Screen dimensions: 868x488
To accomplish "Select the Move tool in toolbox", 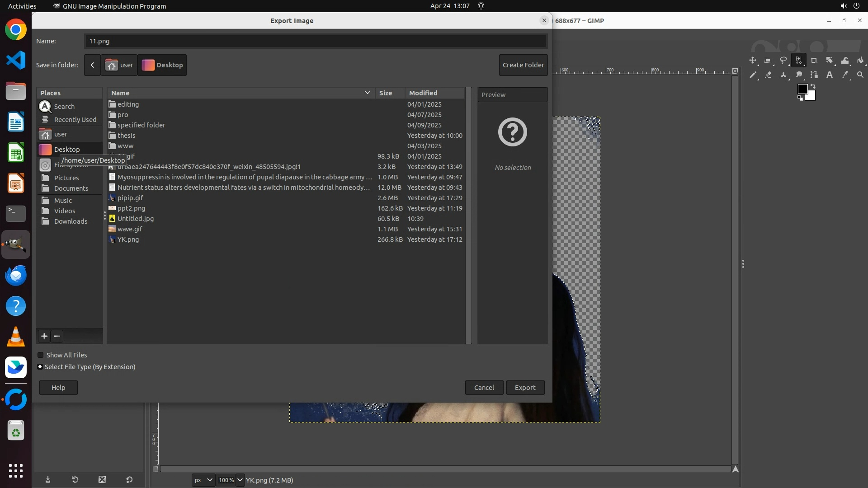I will coord(753,61).
